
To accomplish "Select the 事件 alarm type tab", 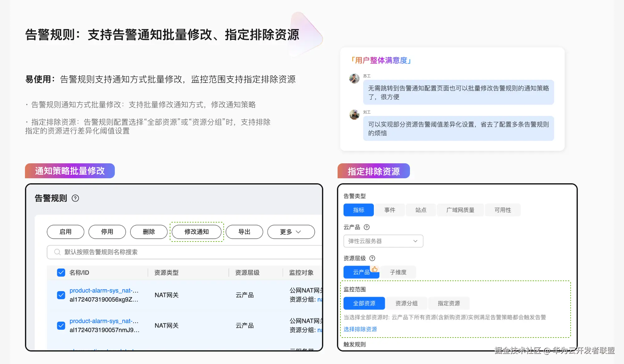I will [x=390, y=210].
